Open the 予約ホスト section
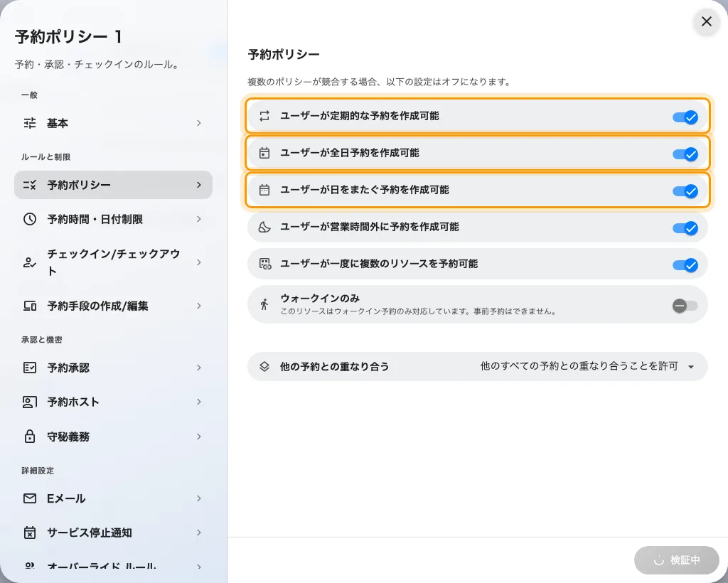This screenshot has height=583, width=728. [113, 402]
